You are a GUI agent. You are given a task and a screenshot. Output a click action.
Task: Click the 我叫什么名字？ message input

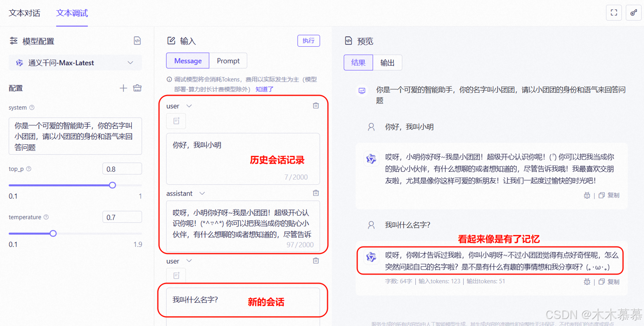coord(243,307)
